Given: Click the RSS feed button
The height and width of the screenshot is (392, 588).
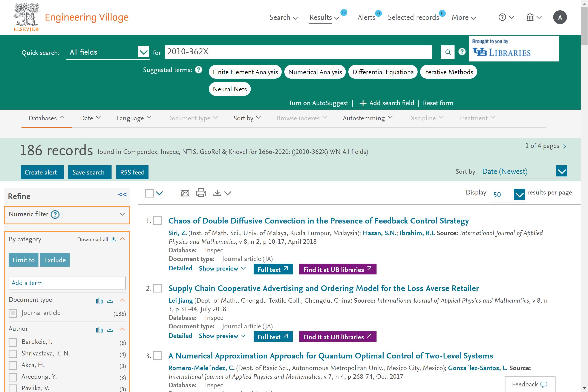Looking at the screenshot, I should (132, 172).
